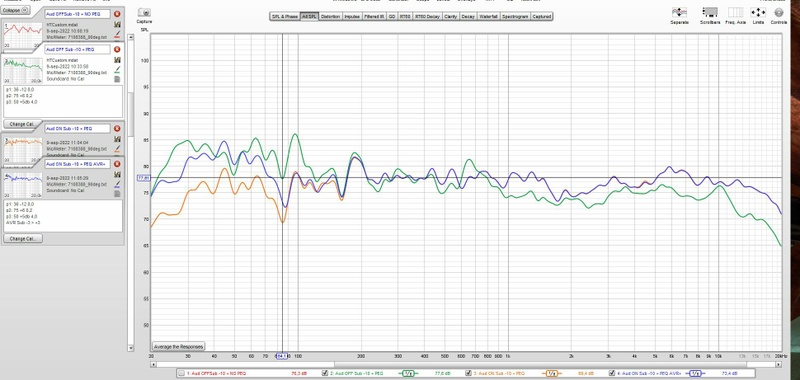800x380 pixels.
Task: Open orange trace smoothing selector in legend
Action: tap(552, 374)
